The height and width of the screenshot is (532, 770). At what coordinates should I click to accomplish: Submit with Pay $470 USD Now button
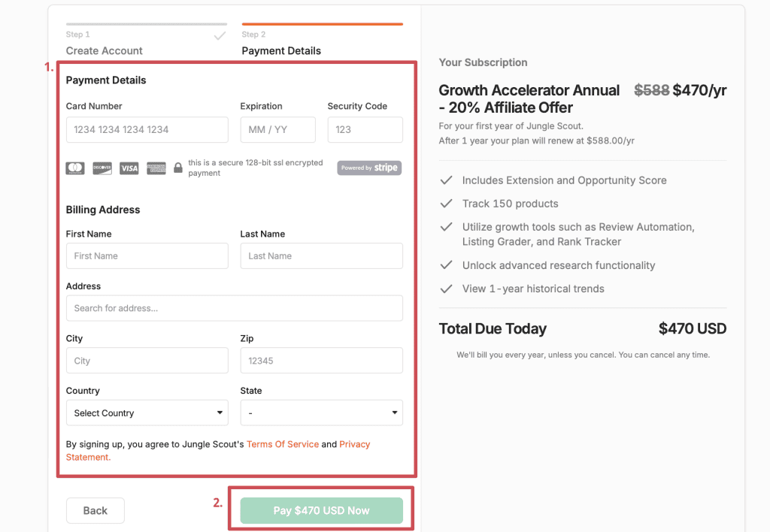point(322,510)
